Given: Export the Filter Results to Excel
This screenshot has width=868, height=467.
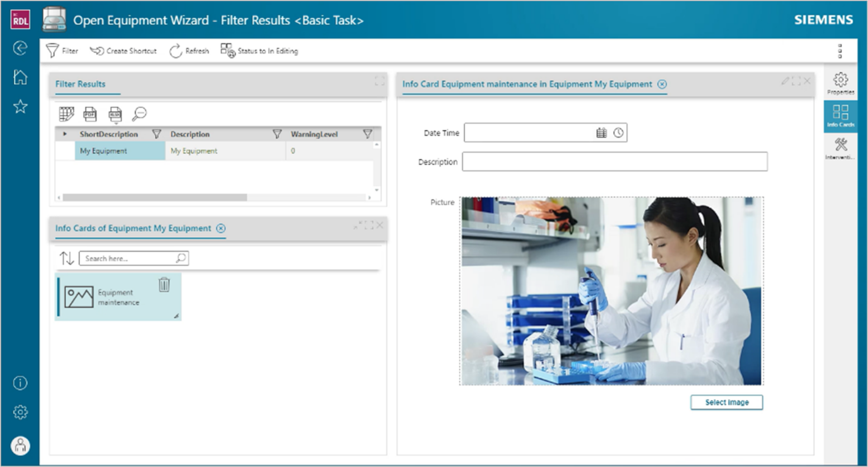Looking at the screenshot, I should [x=115, y=114].
